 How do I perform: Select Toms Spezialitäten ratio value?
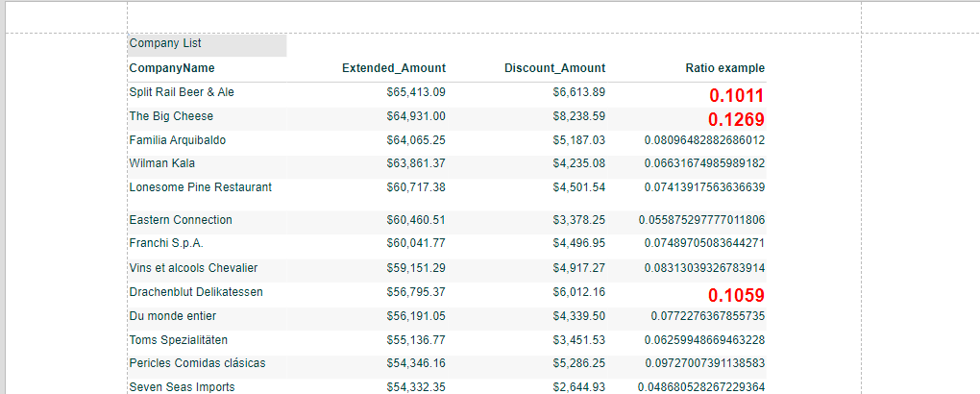coord(705,340)
